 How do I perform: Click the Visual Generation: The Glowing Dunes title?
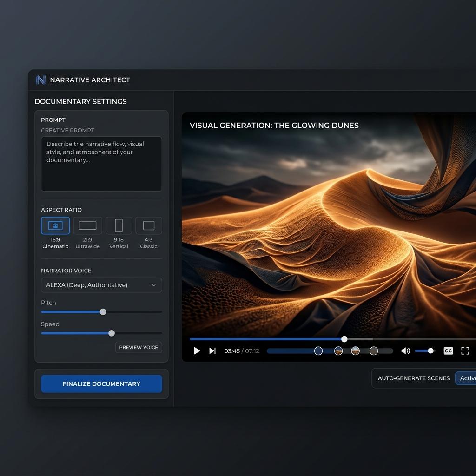coord(274,126)
